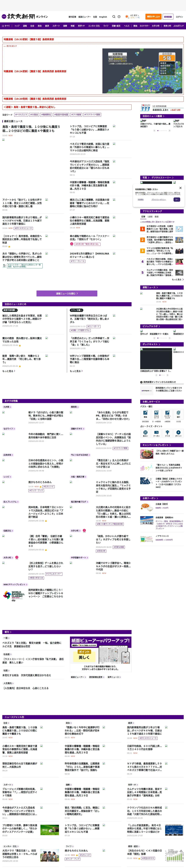Open the search magnifier icon in header
186x868 pixels.
tap(114, 16)
